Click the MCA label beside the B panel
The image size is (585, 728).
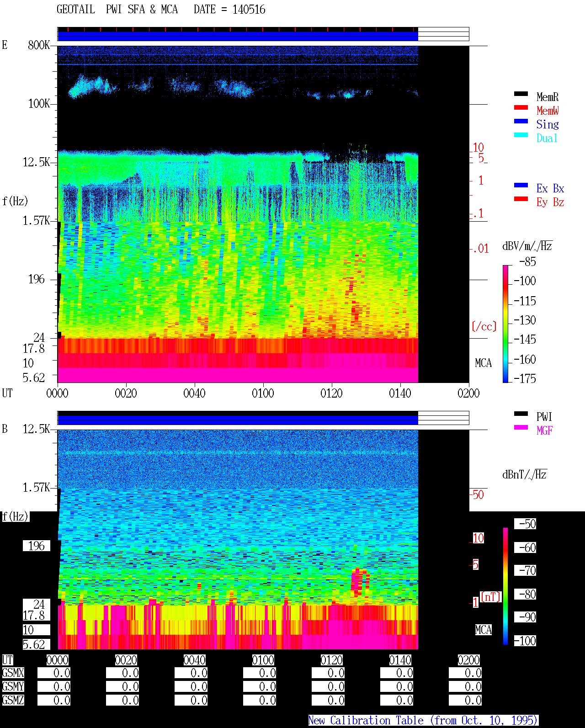483,630
